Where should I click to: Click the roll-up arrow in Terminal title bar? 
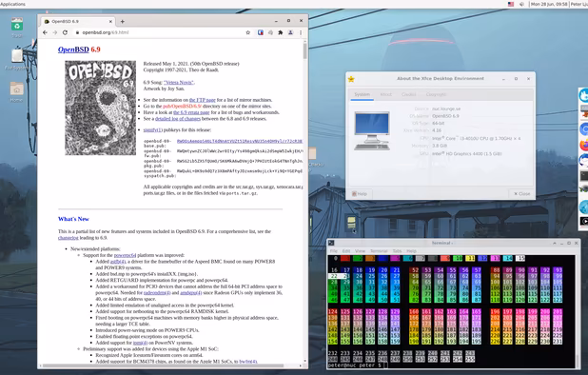coord(555,244)
